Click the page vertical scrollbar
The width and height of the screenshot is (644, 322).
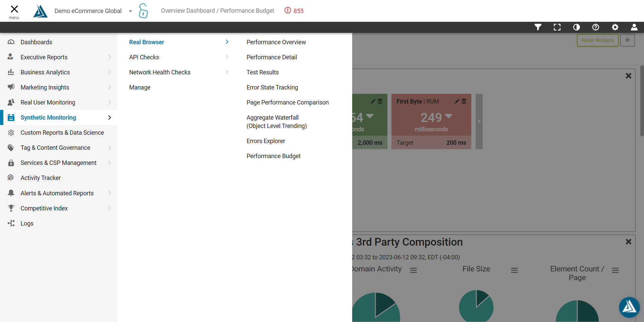click(x=642, y=101)
